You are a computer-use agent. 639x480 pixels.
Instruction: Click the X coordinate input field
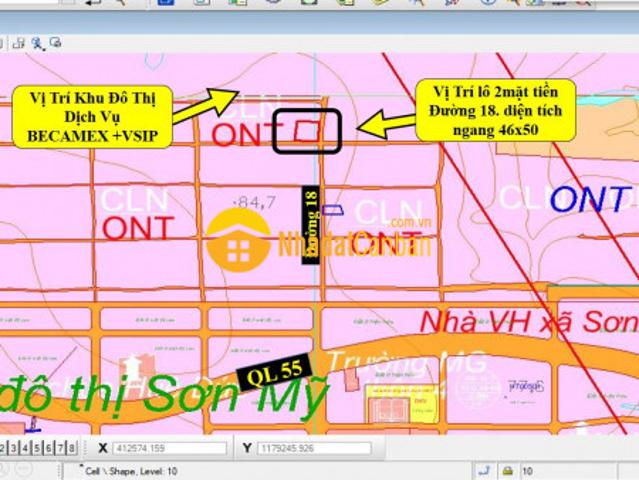[170, 449]
